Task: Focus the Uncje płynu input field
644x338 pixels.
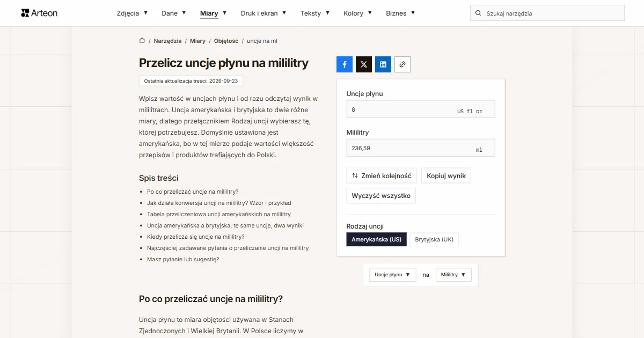Action: pyautogui.click(x=421, y=109)
